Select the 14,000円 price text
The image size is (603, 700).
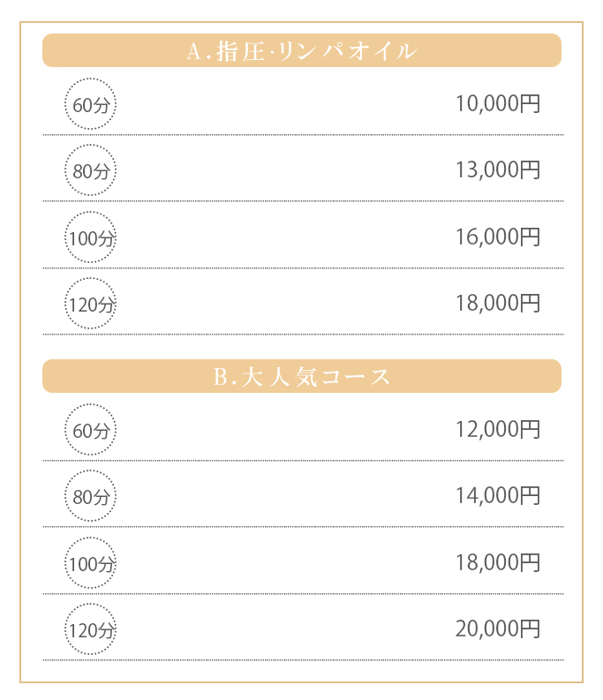click(x=497, y=496)
